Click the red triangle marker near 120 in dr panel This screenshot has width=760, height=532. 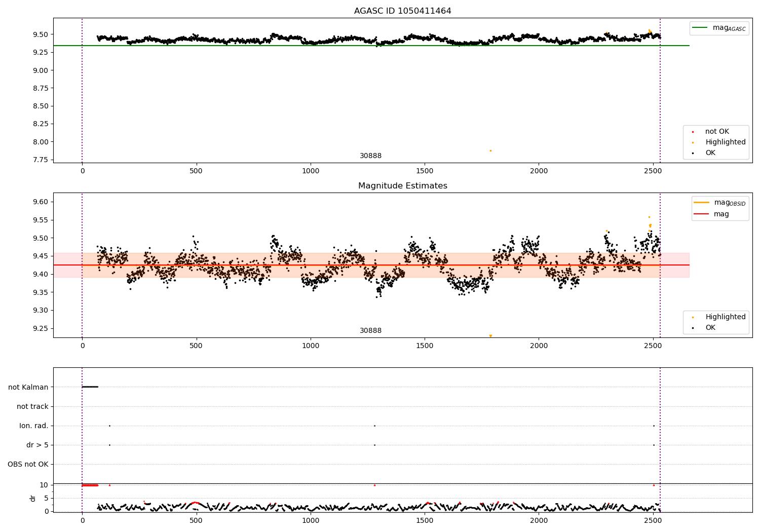(109, 485)
